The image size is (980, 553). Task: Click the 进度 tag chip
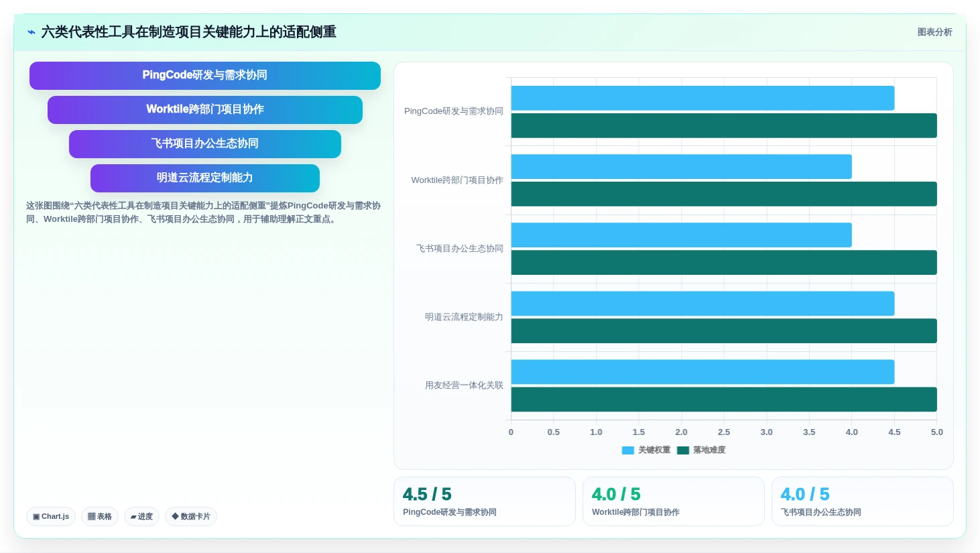[141, 517]
